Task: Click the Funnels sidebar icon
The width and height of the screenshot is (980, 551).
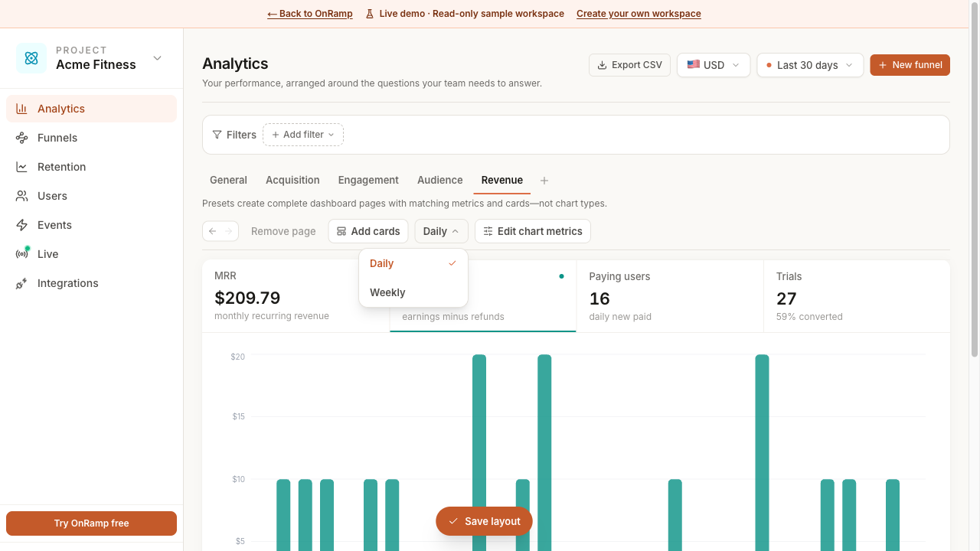Action: tap(22, 138)
